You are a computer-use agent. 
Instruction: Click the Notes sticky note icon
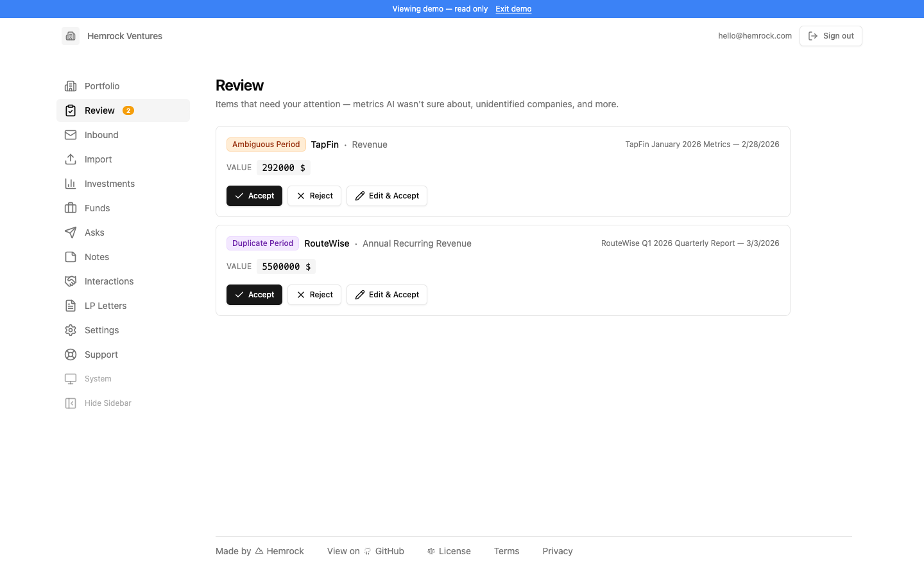click(71, 257)
